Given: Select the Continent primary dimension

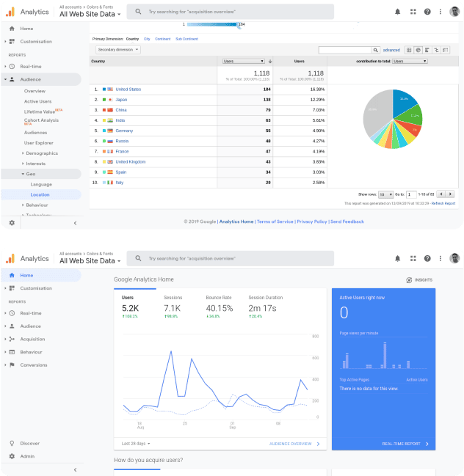Looking at the screenshot, I should (162, 39).
